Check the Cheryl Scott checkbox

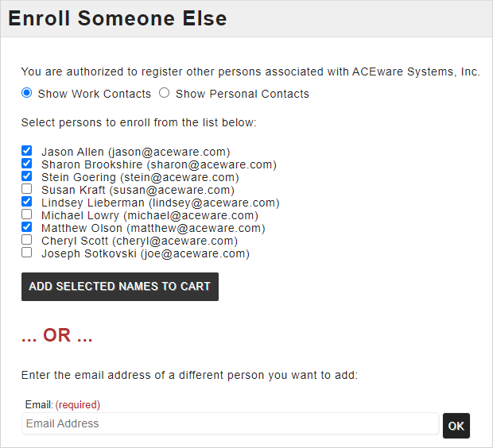click(27, 240)
